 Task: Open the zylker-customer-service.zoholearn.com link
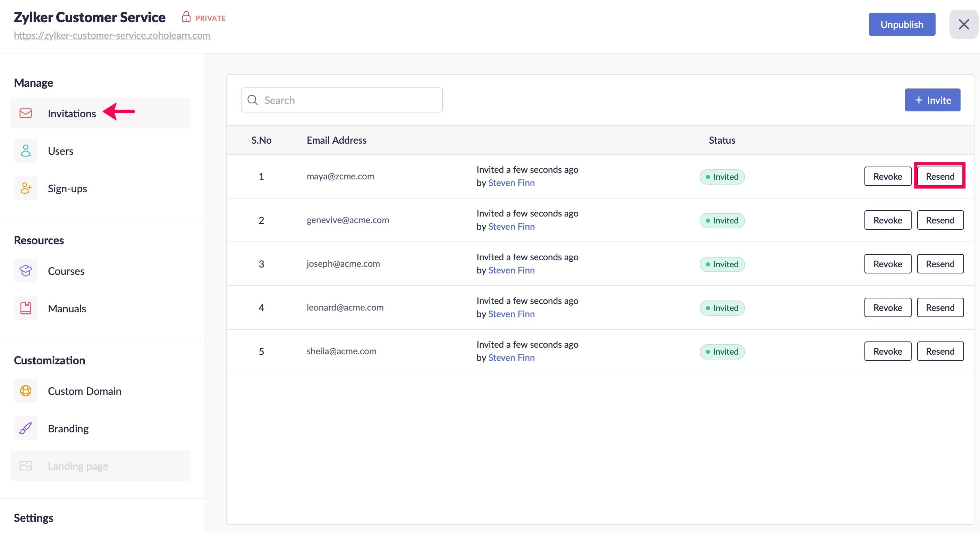click(x=112, y=35)
